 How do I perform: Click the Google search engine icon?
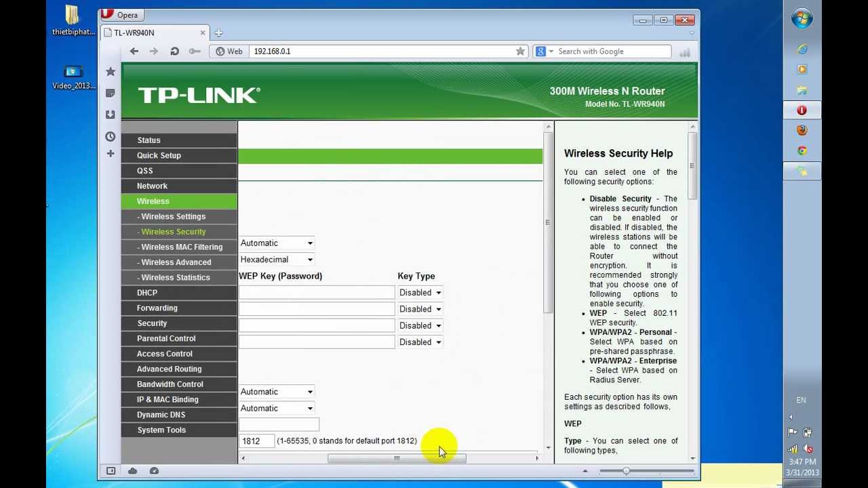[x=540, y=52]
